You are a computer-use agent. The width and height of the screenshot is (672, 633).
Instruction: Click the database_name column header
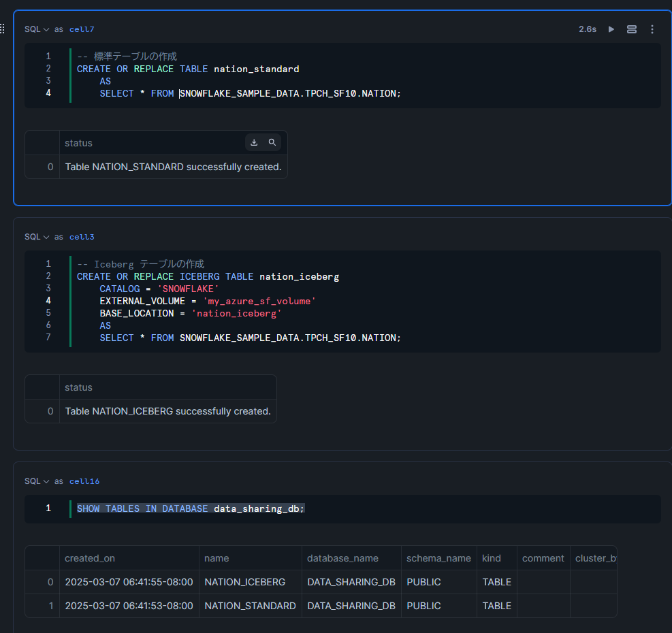[x=351, y=558]
